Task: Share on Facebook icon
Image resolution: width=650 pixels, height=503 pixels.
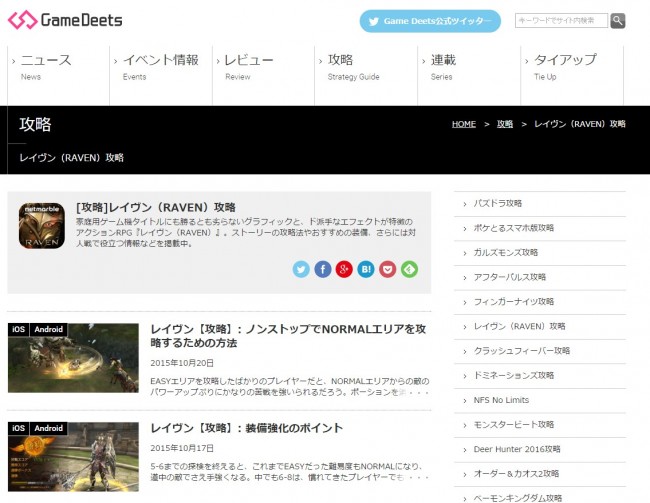Action: coord(323,269)
